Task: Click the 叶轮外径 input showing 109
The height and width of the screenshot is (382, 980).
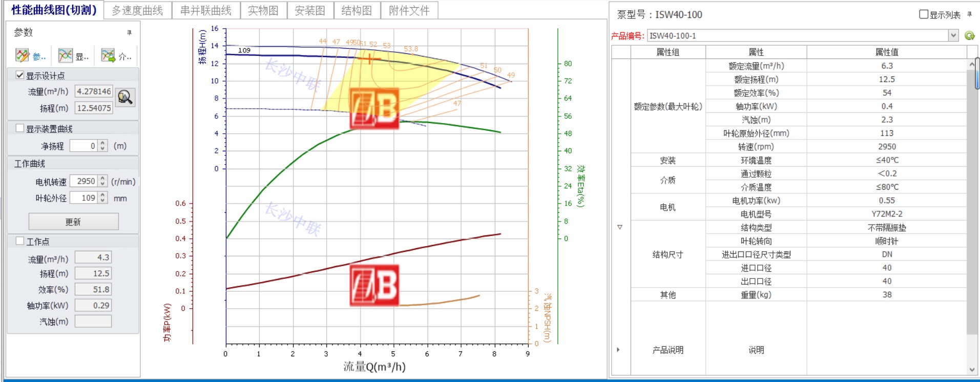Action: pos(85,197)
